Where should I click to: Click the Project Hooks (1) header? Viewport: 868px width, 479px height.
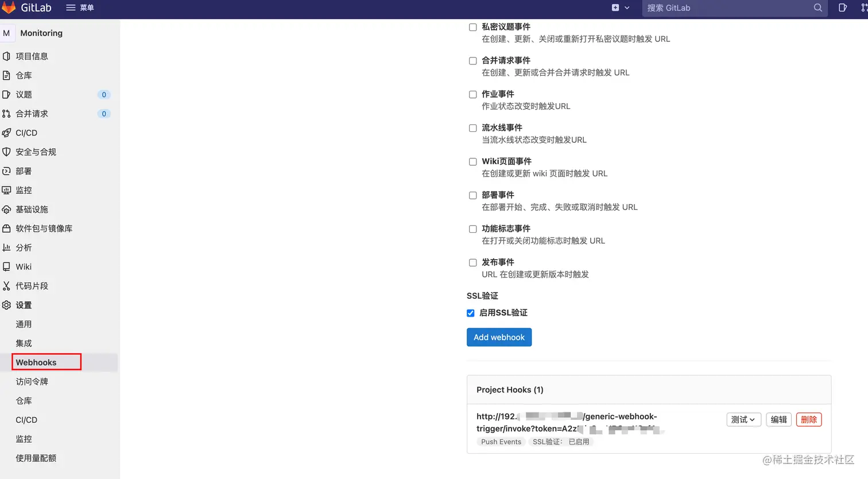[x=510, y=390]
